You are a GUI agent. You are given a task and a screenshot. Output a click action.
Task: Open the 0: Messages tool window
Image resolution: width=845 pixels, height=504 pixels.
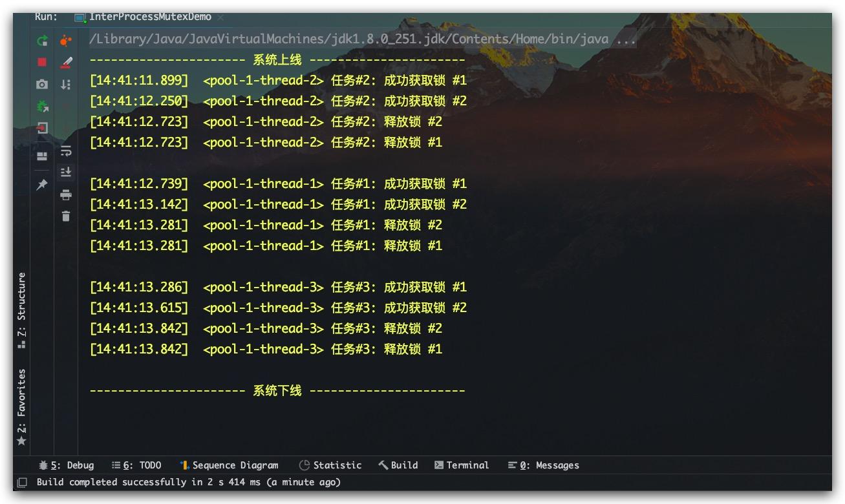[x=544, y=465]
